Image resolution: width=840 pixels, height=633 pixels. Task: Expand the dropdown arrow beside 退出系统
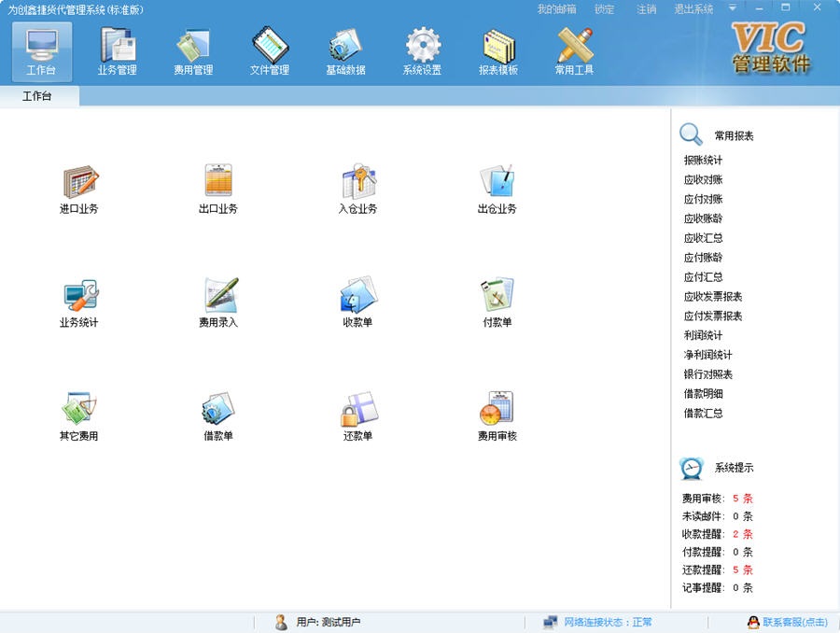click(733, 8)
